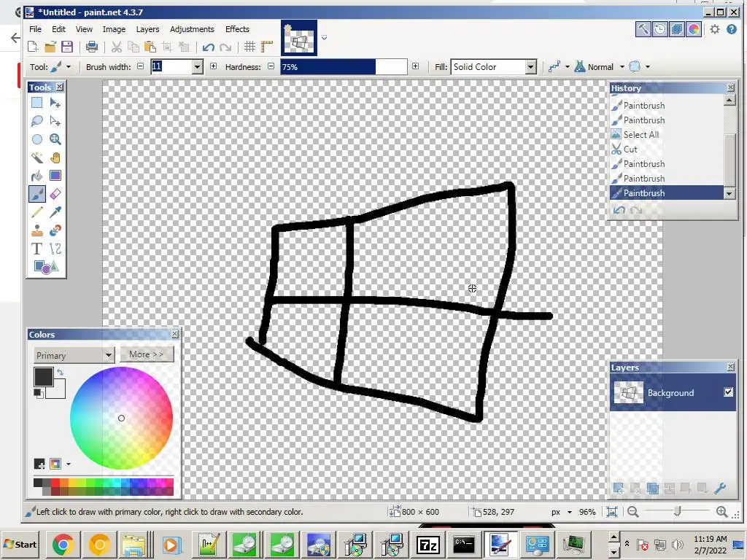Select the Rectangle Select tool
The image size is (747, 560).
coord(36,103)
